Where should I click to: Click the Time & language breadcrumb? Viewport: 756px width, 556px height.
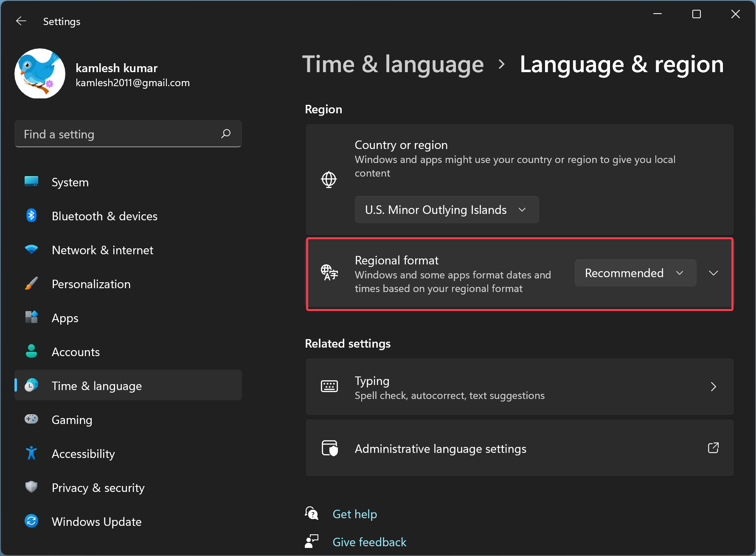tap(393, 65)
